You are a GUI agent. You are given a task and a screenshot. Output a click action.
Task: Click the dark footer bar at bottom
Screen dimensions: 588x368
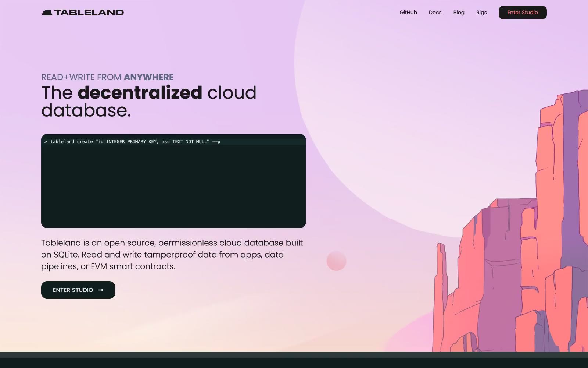294,360
